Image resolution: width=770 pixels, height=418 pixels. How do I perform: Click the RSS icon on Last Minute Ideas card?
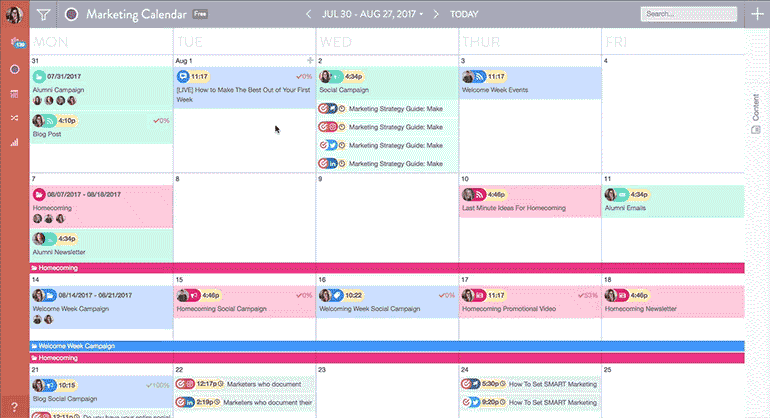[x=480, y=195]
